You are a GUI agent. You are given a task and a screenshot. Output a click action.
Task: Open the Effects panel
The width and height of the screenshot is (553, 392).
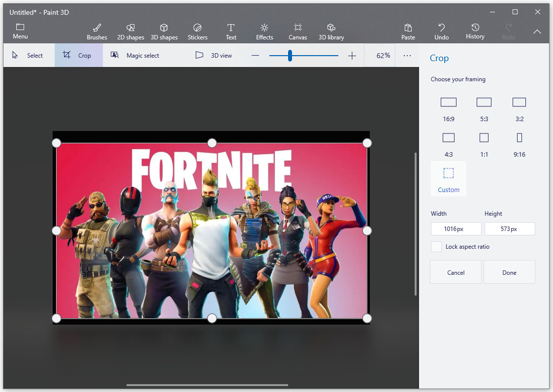point(264,32)
